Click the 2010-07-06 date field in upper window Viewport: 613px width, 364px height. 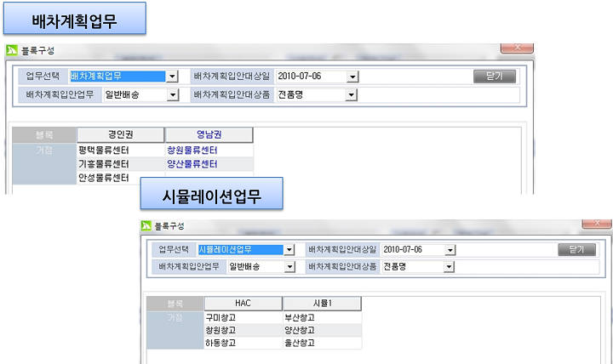click(312, 77)
